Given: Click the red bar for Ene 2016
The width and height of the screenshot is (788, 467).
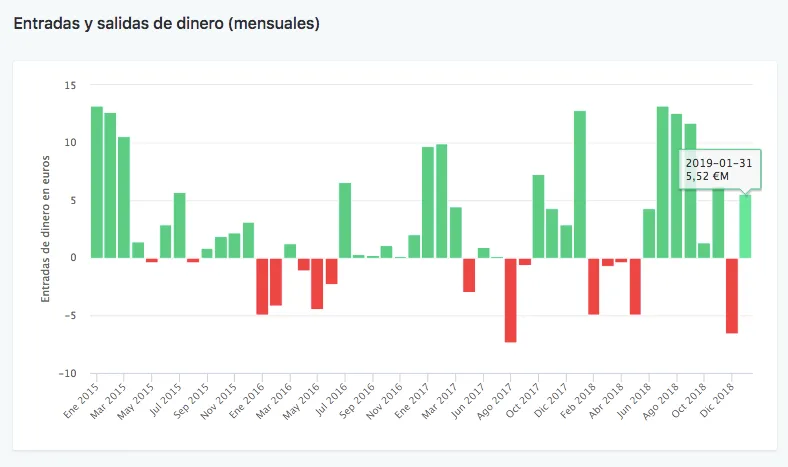Looking at the screenshot, I should click(262, 286).
